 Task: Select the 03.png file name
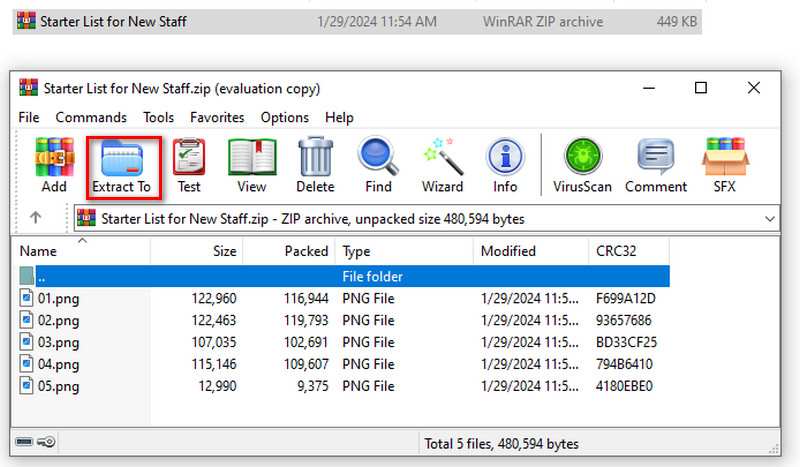coord(59,342)
